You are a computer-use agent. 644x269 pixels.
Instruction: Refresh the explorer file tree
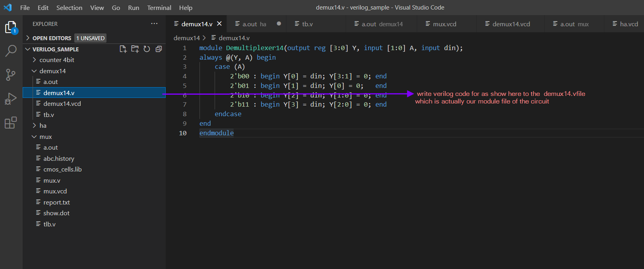click(147, 49)
